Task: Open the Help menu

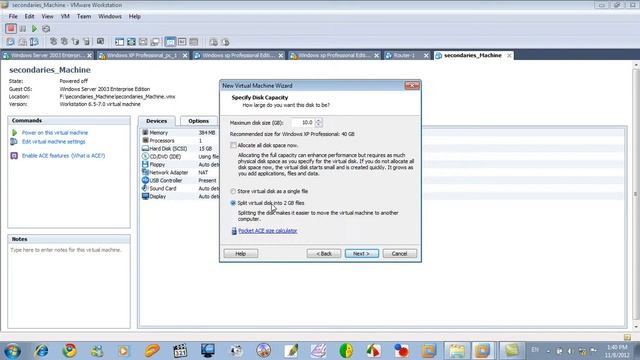Action: (135, 16)
